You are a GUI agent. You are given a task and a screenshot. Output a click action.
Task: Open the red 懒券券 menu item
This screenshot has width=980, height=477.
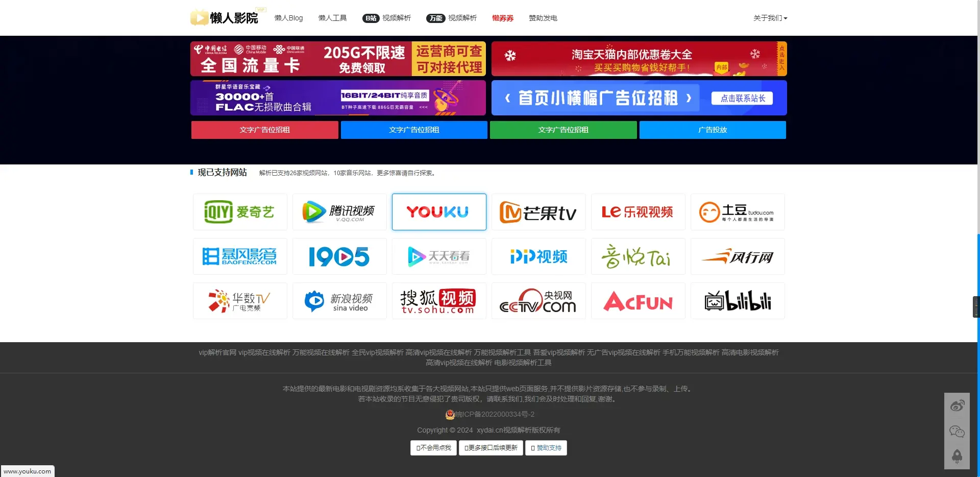tap(503, 18)
